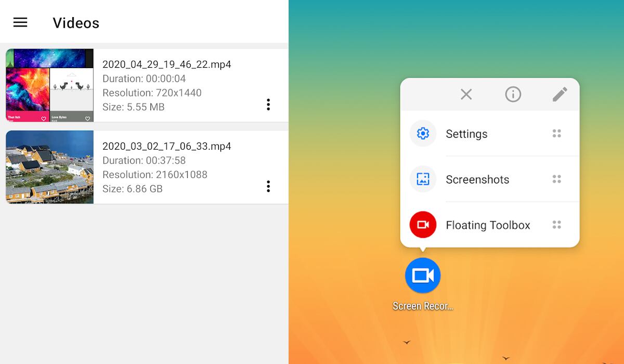624x364 pixels.
Task: Select the 2020_04_29_19_46_22.mp4 file name
Action: (167, 64)
